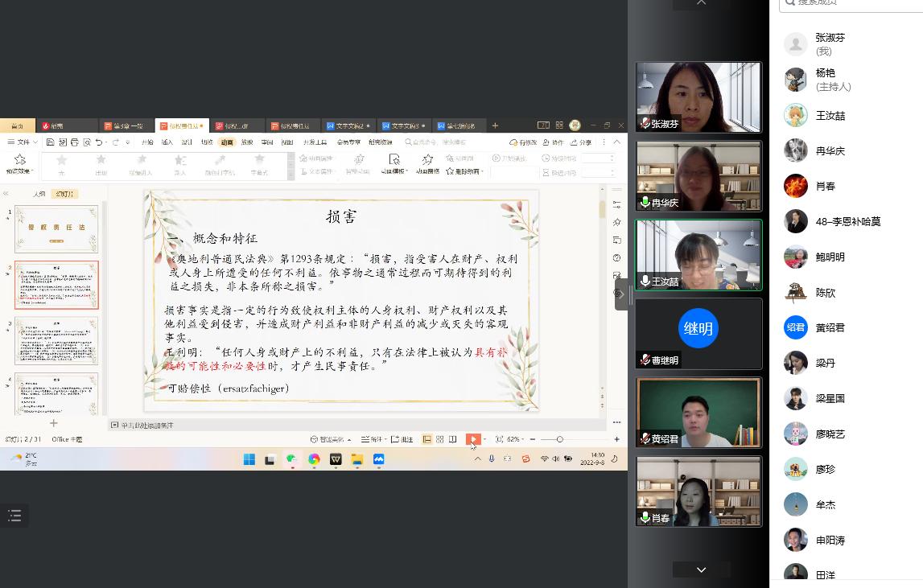Click the Tencent Meeting icon in the taskbar
923x588 pixels.
pos(379,459)
